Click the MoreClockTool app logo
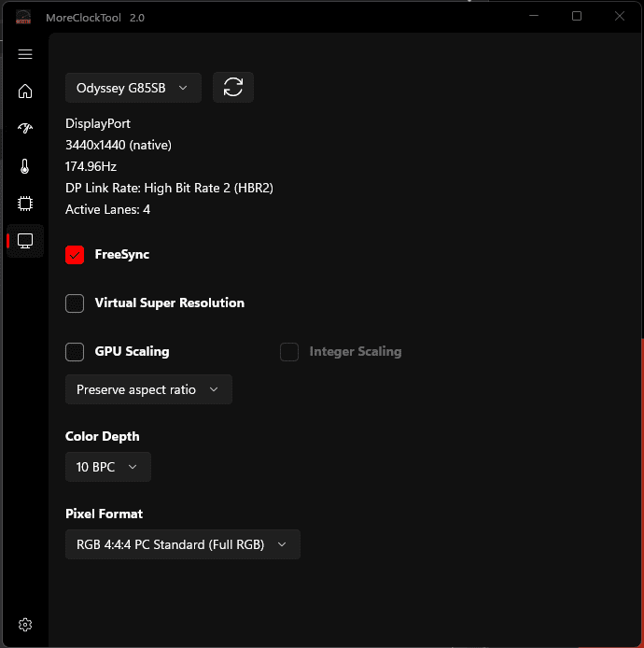This screenshot has height=648, width=644. click(23, 17)
